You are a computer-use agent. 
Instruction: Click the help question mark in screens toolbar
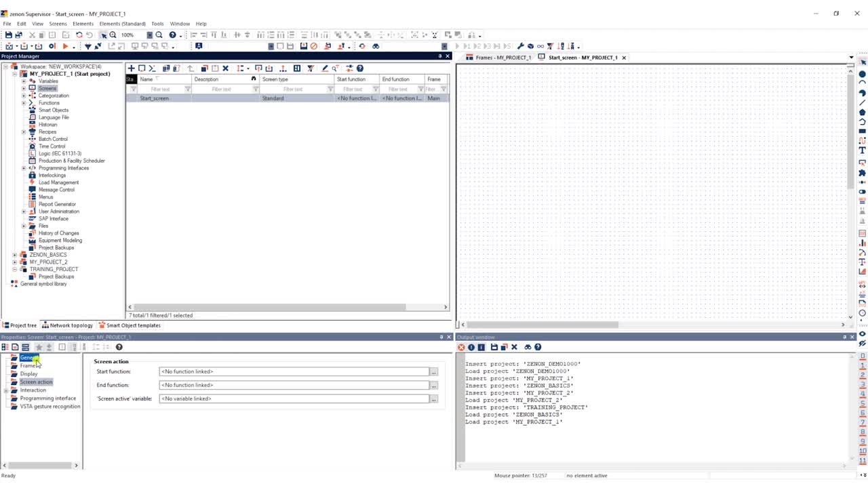pyautogui.click(x=360, y=68)
